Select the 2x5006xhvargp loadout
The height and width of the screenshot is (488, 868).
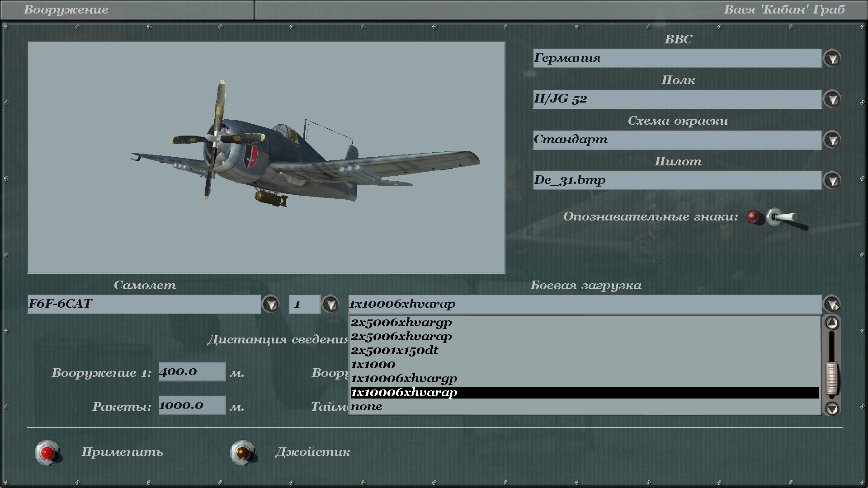point(401,323)
